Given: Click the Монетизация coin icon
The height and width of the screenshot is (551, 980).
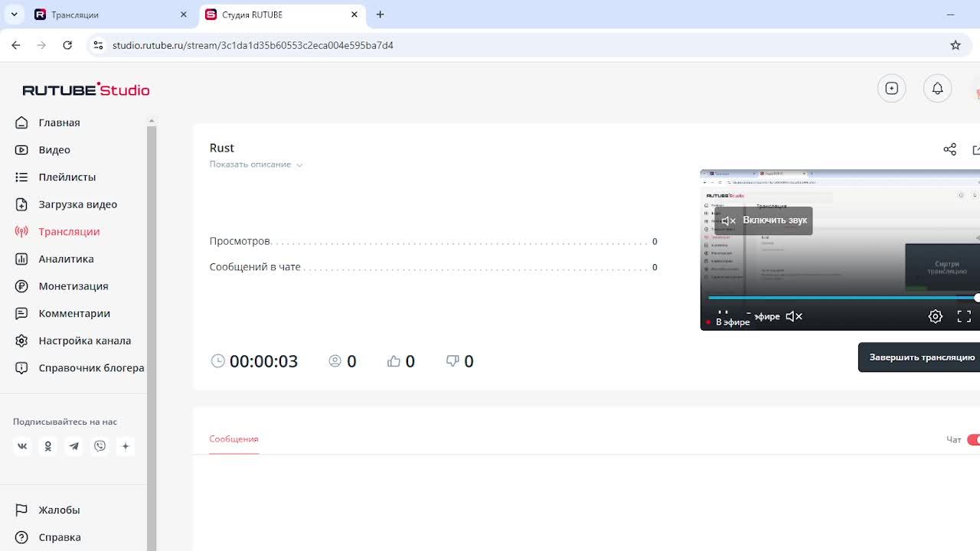Looking at the screenshot, I should coord(21,286).
